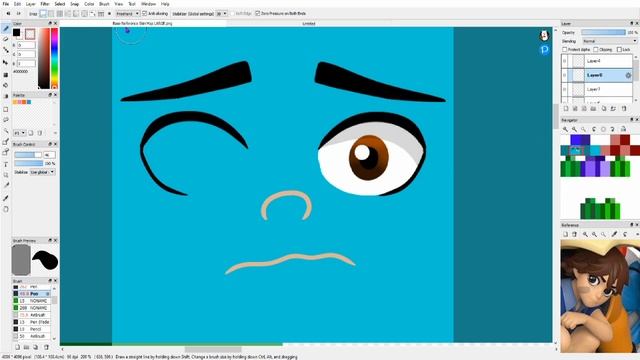
Task: Toggle visibility of Layer6
Action: (565, 75)
